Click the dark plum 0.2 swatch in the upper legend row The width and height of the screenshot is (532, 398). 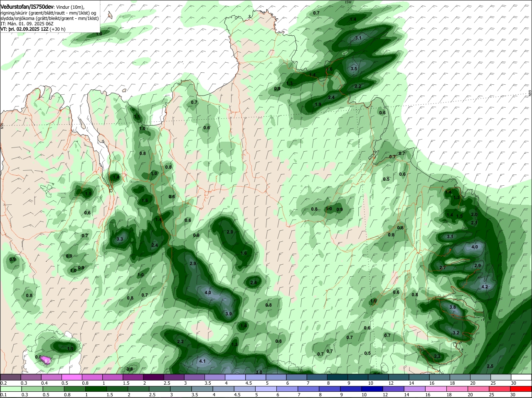click(10, 377)
